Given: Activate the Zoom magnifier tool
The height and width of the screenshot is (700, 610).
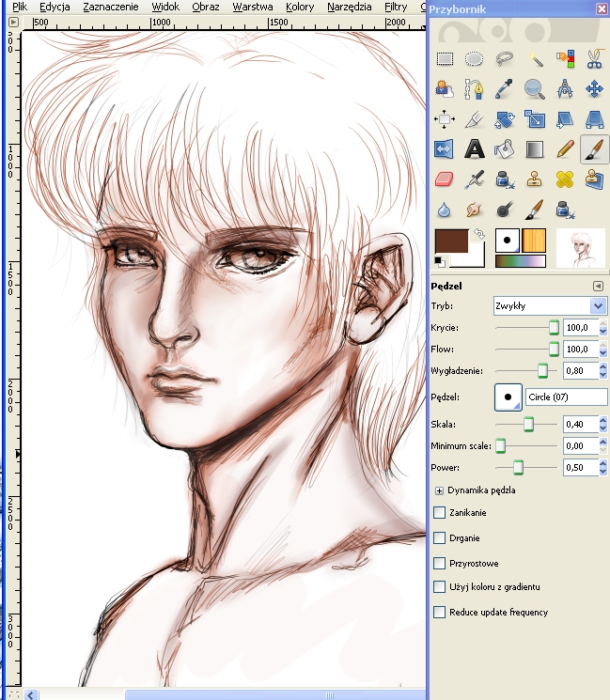Looking at the screenshot, I should point(535,88).
